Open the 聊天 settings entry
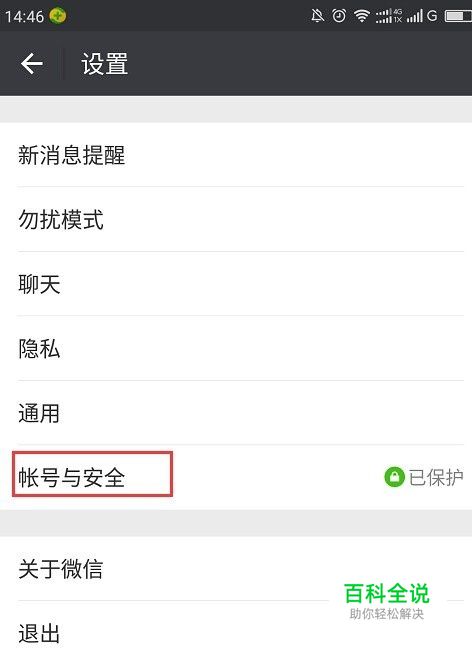The image size is (472, 652). 236,284
